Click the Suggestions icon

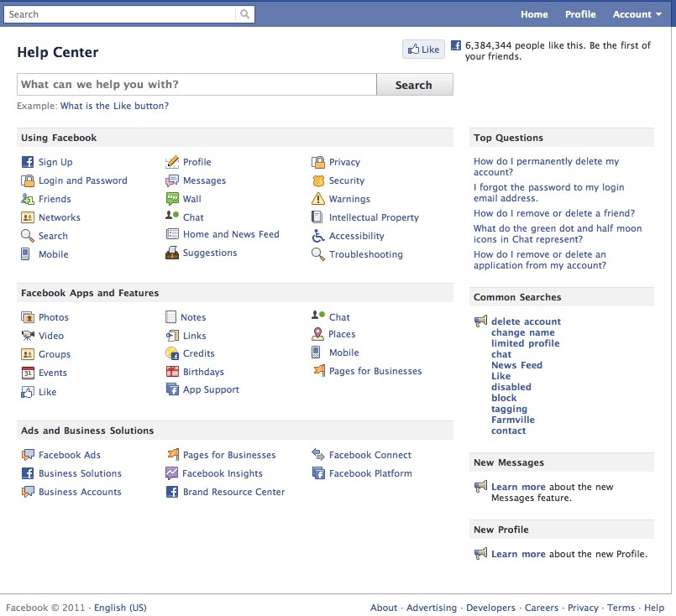tap(172, 253)
